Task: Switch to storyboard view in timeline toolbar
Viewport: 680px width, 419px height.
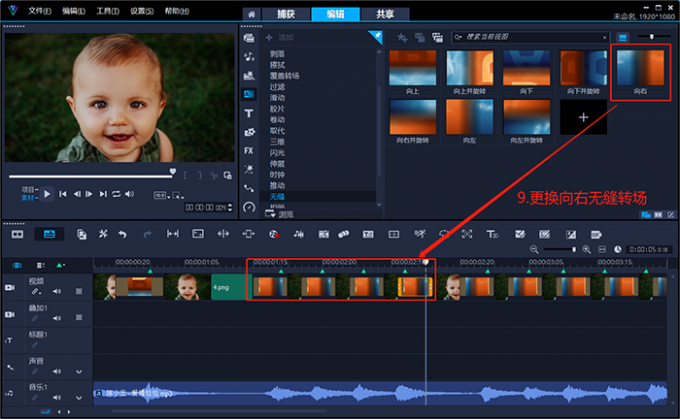Action: (17, 234)
